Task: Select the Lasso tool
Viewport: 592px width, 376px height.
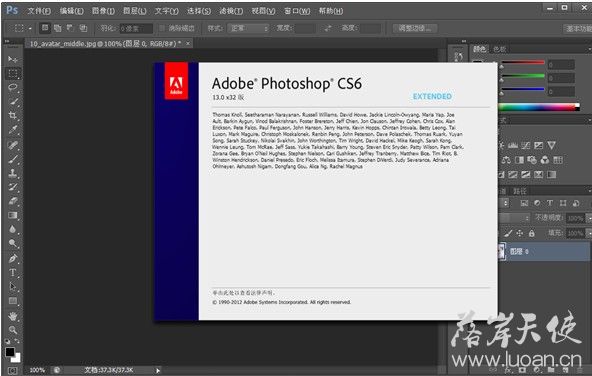Action: [x=12, y=88]
